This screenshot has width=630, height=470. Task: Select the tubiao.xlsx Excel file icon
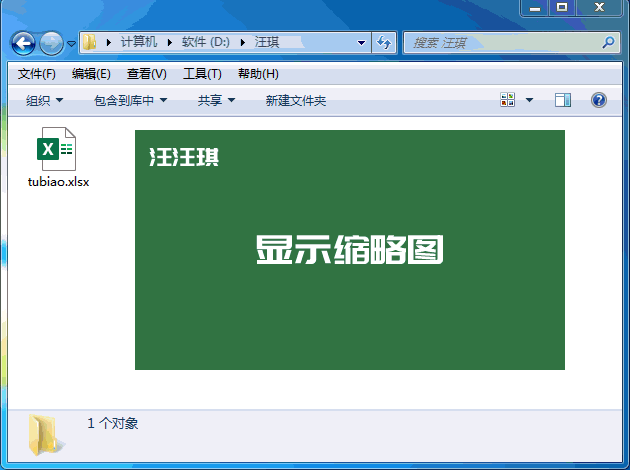click(x=56, y=149)
